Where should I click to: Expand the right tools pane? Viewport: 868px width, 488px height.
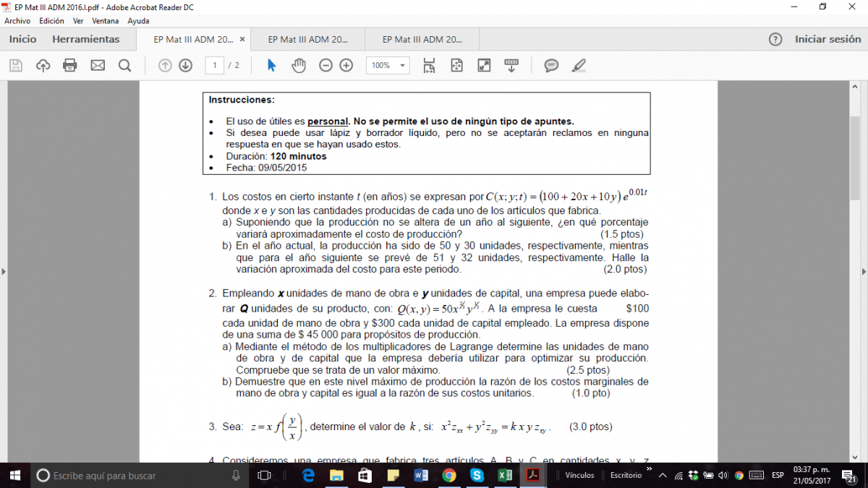pos(864,271)
